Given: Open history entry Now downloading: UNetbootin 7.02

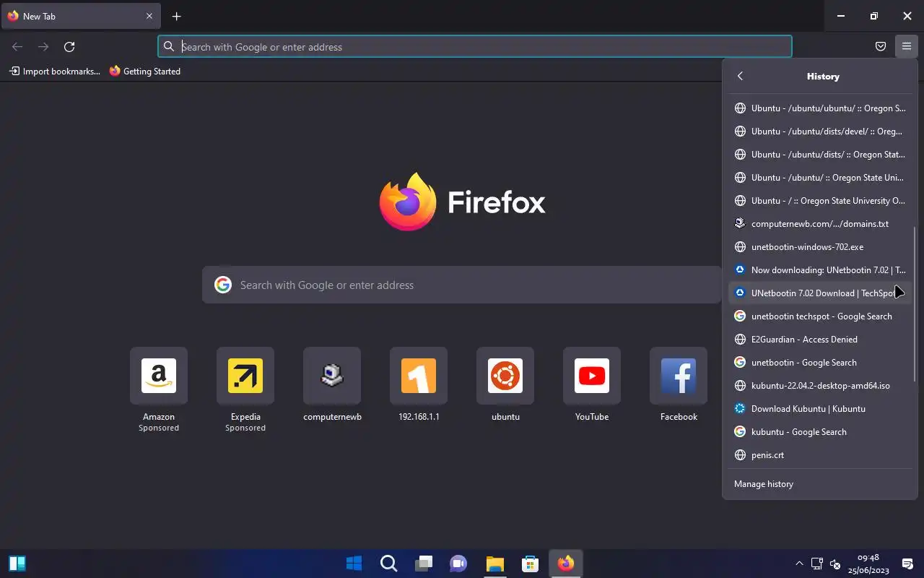Looking at the screenshot, I should (x=820, y=270).
